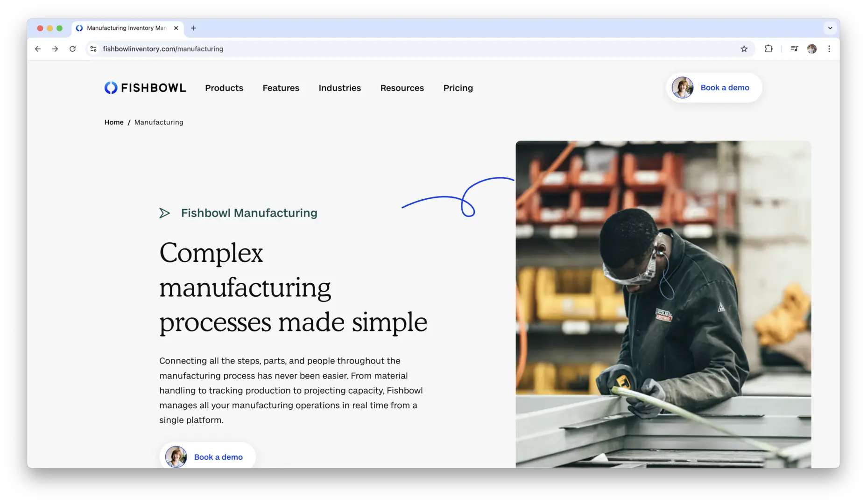This screenshot has width=867, height=504.
Task: Open the Resources menu
Action: (x=402, y=88)
